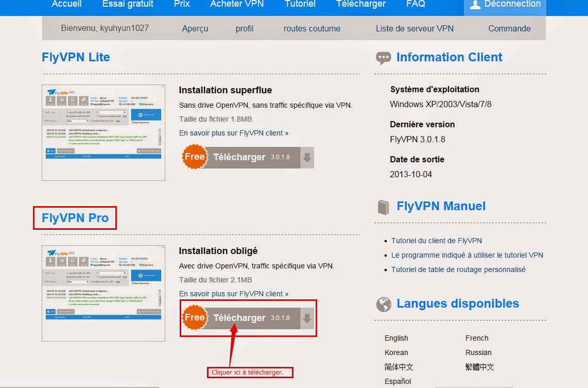Click the Information Client heading
This screenshot has width=588, height=388.
coord(449,57)
